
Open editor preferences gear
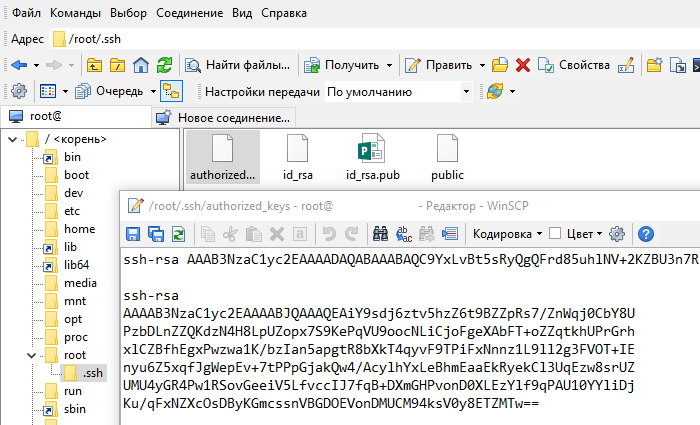click(617, 234)
